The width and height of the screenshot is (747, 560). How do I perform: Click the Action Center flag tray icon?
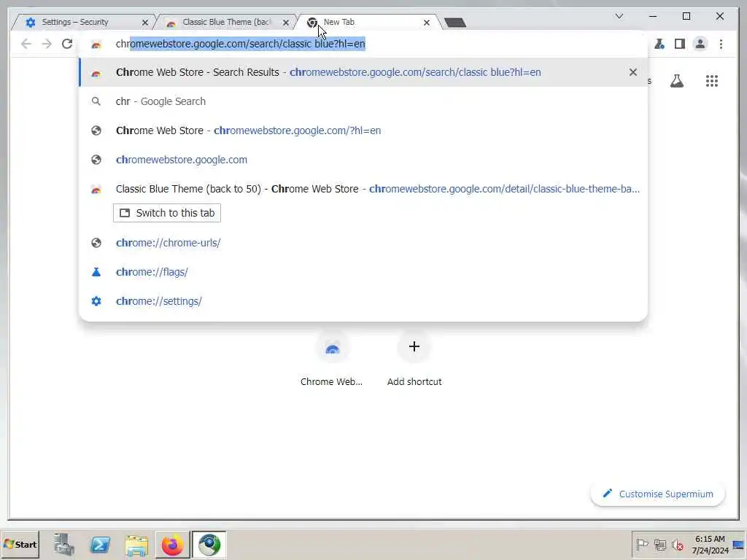(642, 544)
